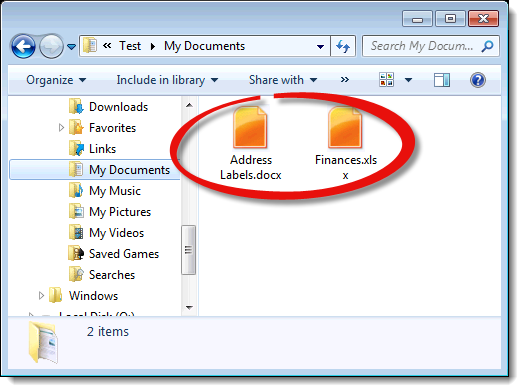This screenshot has height=392, width=524.
Task: Open the recent pages dropdown arrow
Action: (72, 46)
